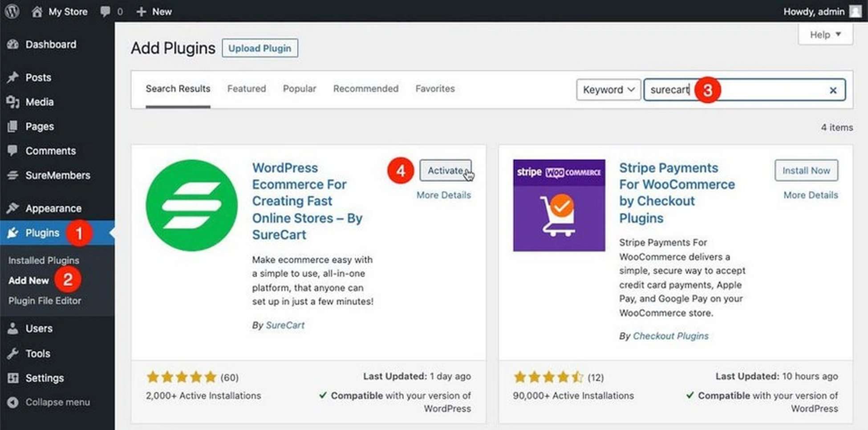
Task: Expand the Help panel dropdown
Action: click(x=825, y=35)
